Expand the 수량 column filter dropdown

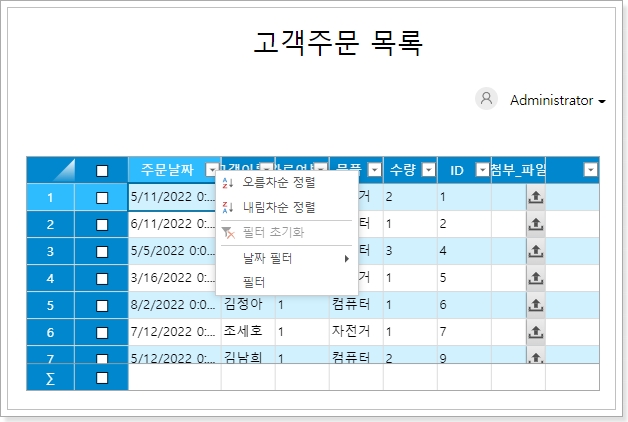428,171
